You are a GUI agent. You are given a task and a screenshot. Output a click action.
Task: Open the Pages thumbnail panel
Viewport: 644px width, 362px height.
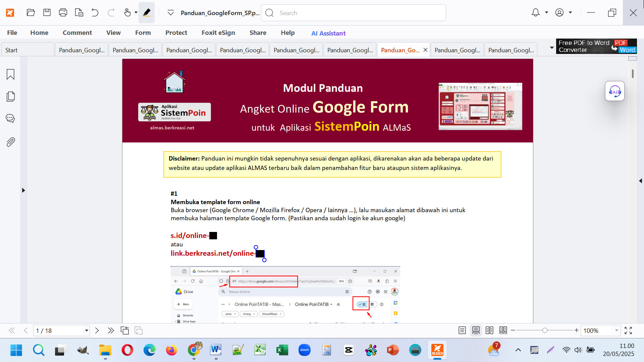tap(10, 97)
